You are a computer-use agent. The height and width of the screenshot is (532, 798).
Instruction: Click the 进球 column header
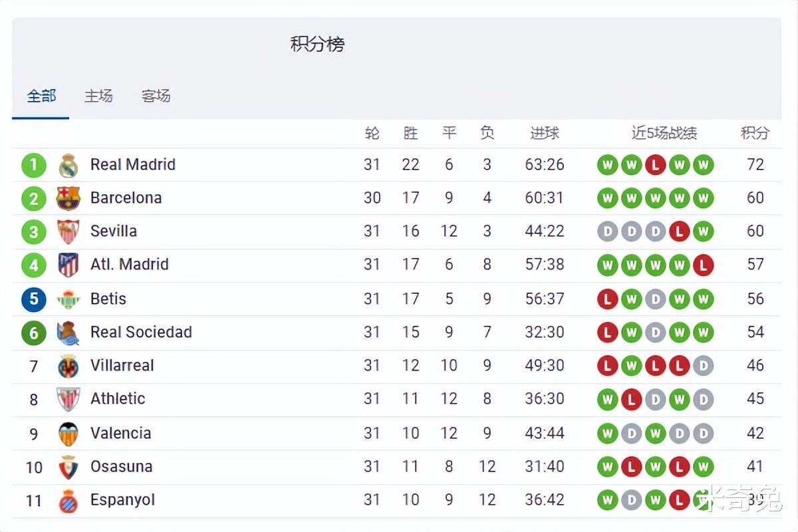pos(545,133)
